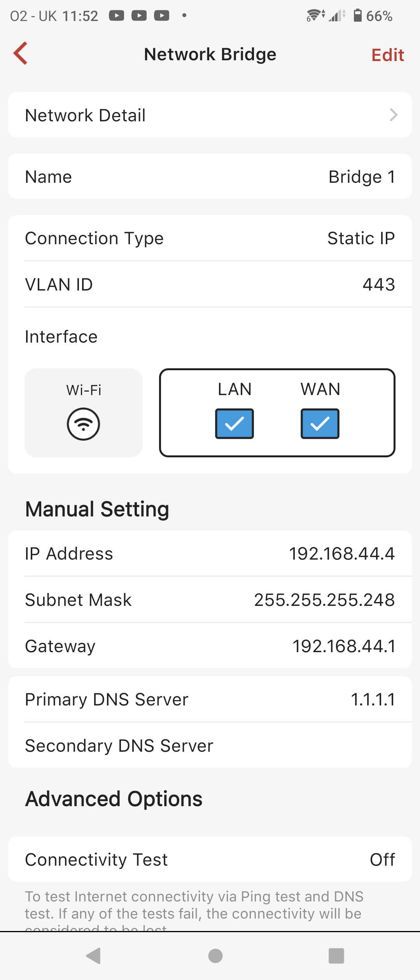420x980 pixels.
Task: Open Android recent apps square button
Action: tap(336, 955)
